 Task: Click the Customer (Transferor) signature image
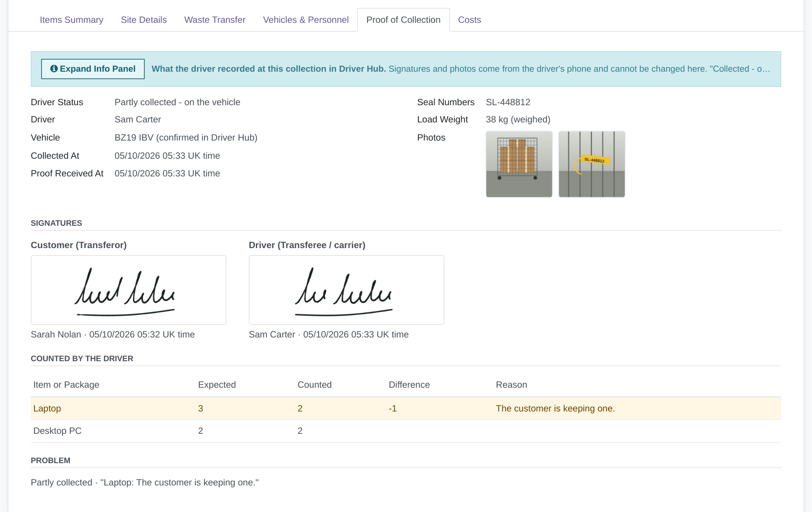tap(129, 290)
